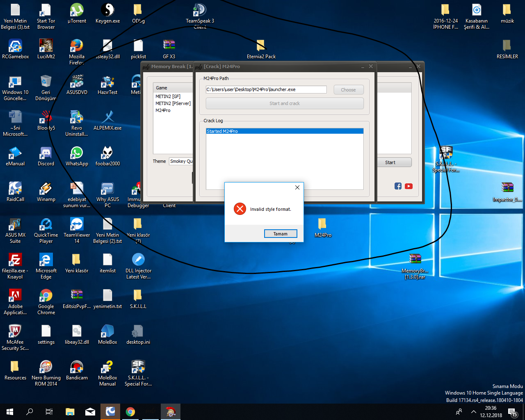
Task: Select METIN2 [GF] in Game list
Action: (168, 96)
